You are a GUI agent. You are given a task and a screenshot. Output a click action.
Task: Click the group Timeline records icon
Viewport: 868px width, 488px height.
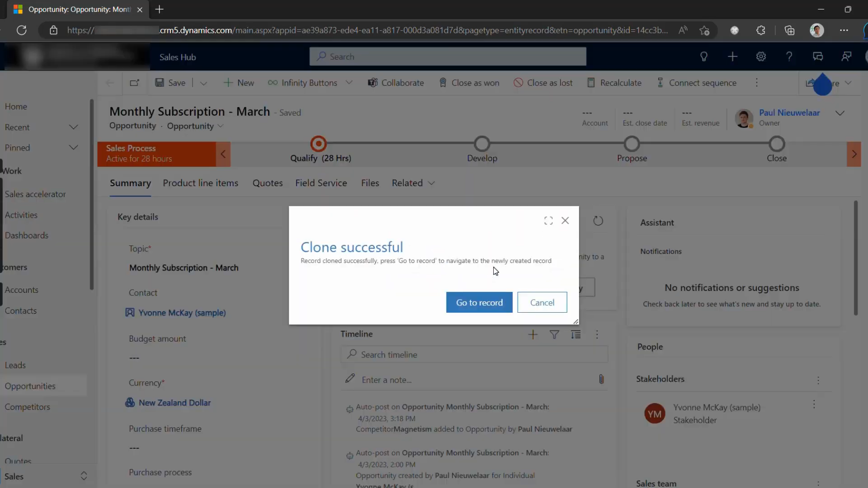(576, 333)
